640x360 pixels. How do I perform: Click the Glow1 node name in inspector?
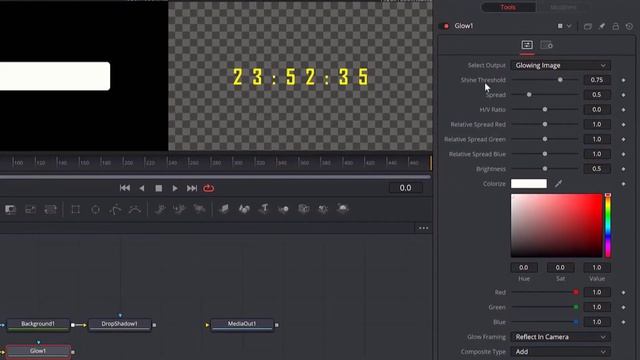464,26
